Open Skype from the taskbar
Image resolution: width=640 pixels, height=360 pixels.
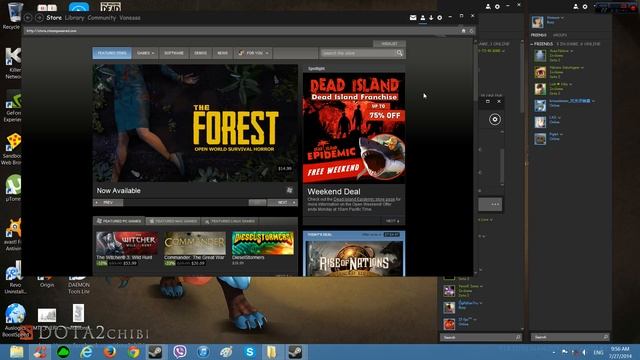249,352
